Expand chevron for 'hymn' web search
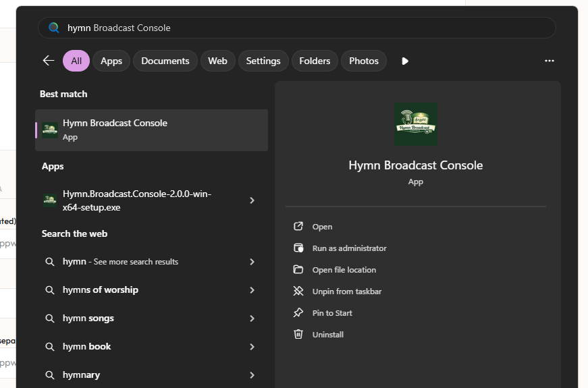Image resolution: width=588 pixels, height=388 pixels. [252, 262]
